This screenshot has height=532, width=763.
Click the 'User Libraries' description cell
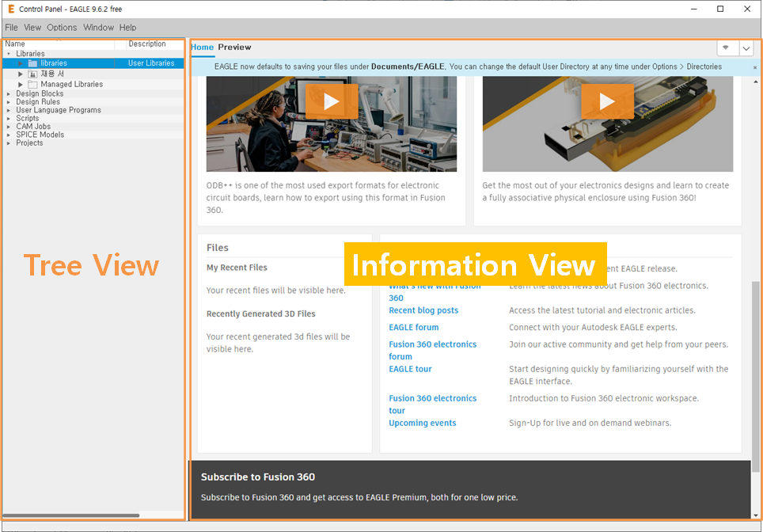pyautogui.click(x=150, y=63)
